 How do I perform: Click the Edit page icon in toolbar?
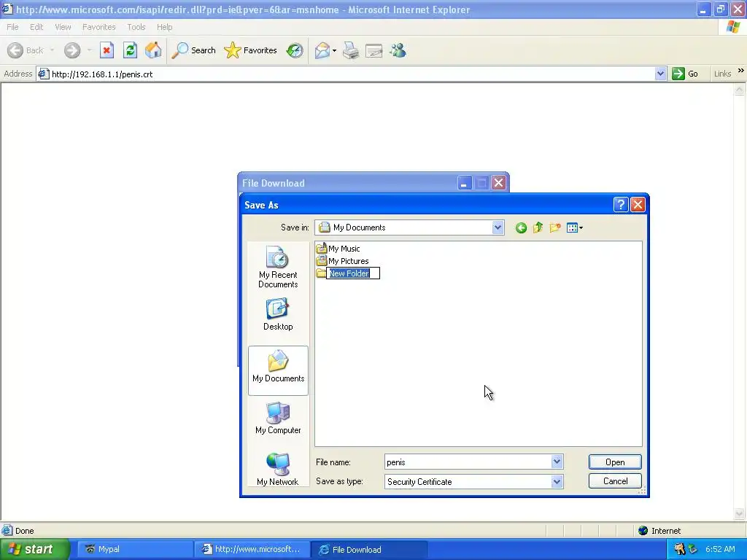374,50
